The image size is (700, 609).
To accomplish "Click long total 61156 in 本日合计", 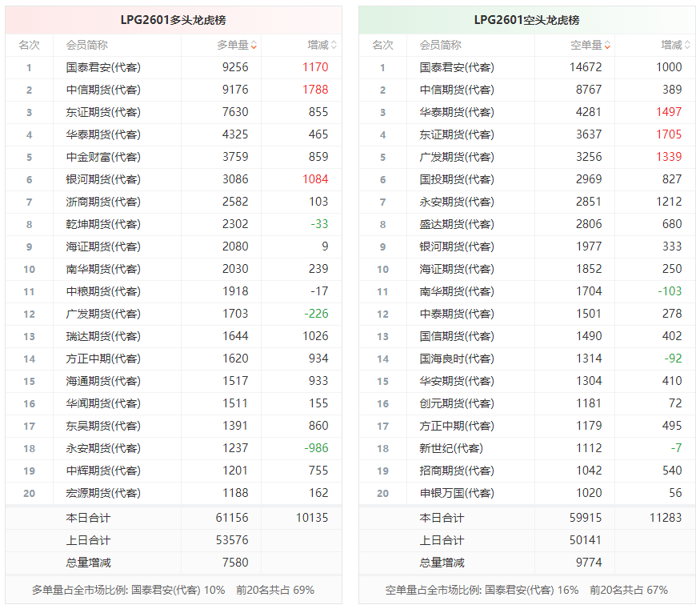I will coord(232,518).
